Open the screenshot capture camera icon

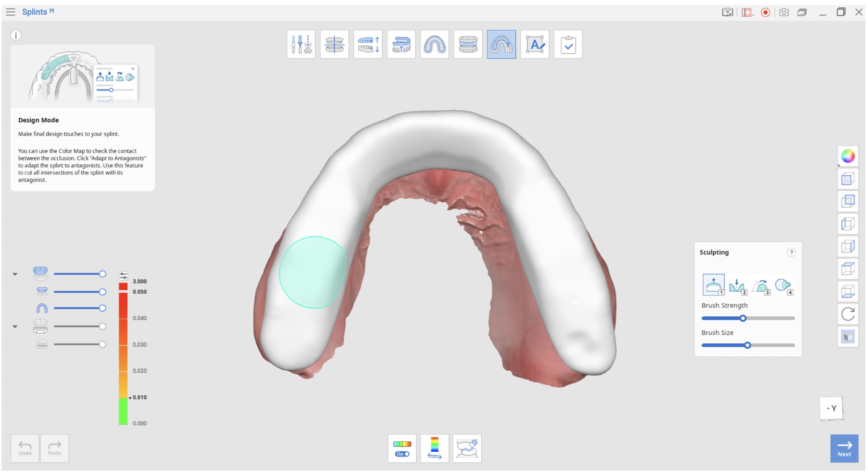(x=783, y=12)
